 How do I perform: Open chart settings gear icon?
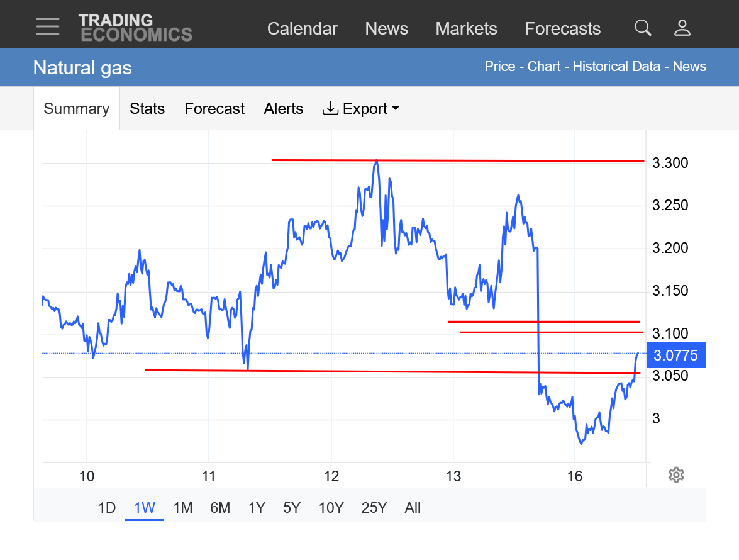point(676,475)
